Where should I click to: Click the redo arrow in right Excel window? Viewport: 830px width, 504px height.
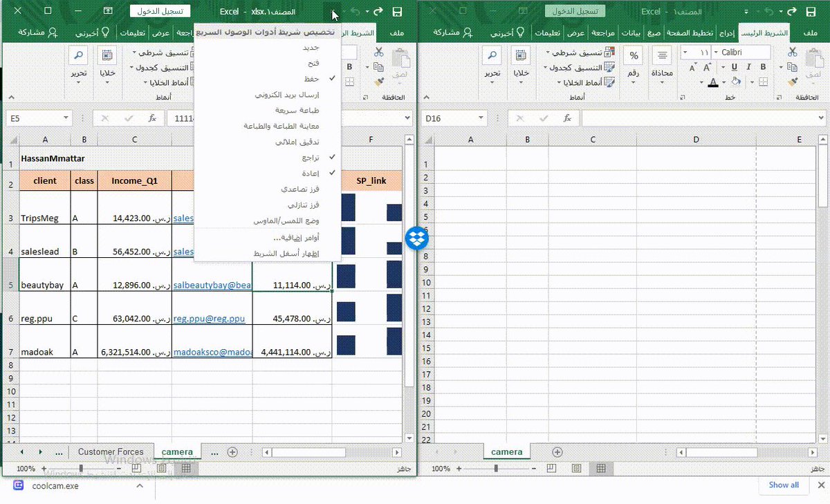[x=792, y=12]
